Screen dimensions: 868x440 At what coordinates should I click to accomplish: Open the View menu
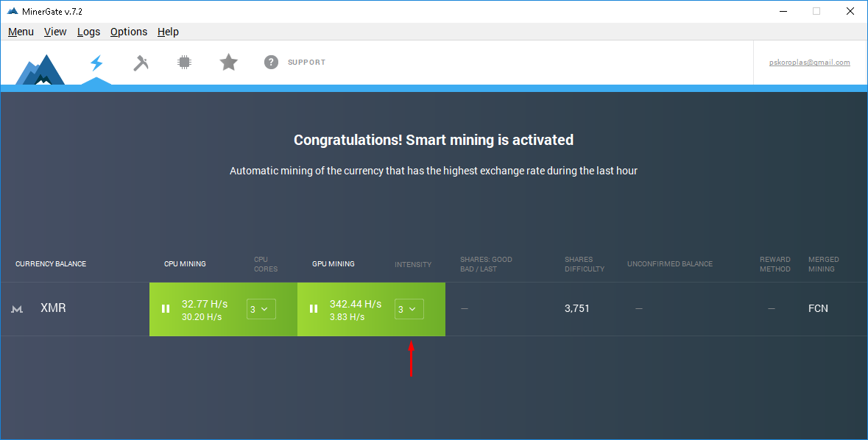coord(55,32)
